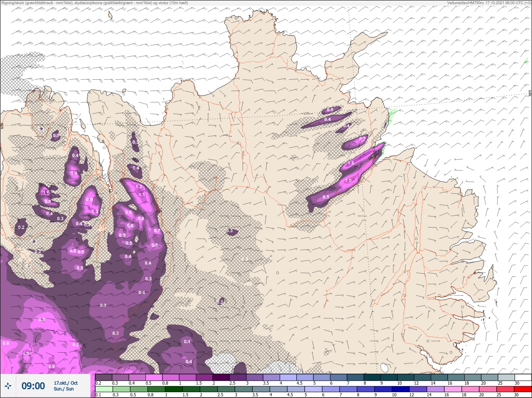Screen dimensions: 532x398
Task: Click the '17.okt./ Oct' date text
Action: coord(66,383)
